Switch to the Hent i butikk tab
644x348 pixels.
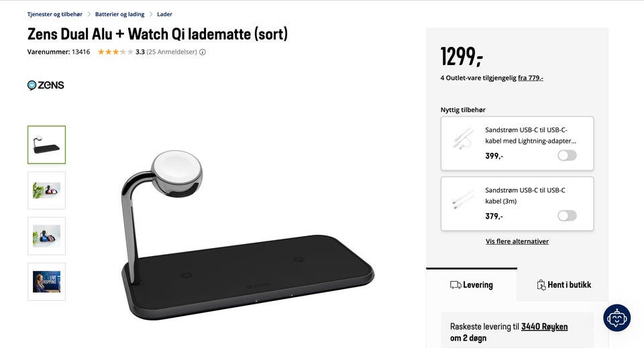click(563, 285)
